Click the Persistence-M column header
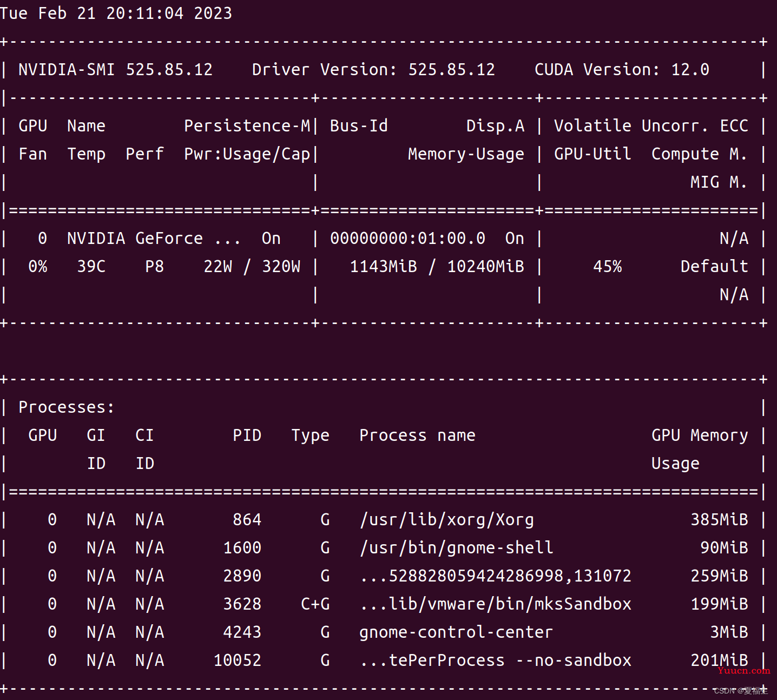The image size is (777, 700). 247,126
